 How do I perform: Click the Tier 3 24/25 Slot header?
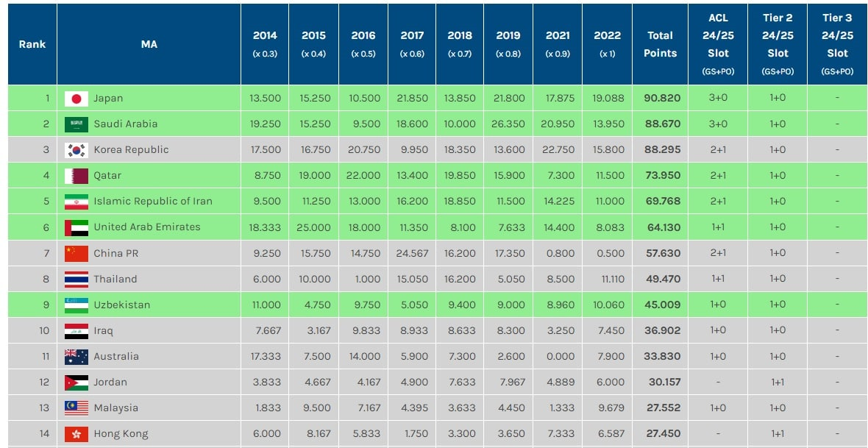pyautogui.click(x=837, y=44)
